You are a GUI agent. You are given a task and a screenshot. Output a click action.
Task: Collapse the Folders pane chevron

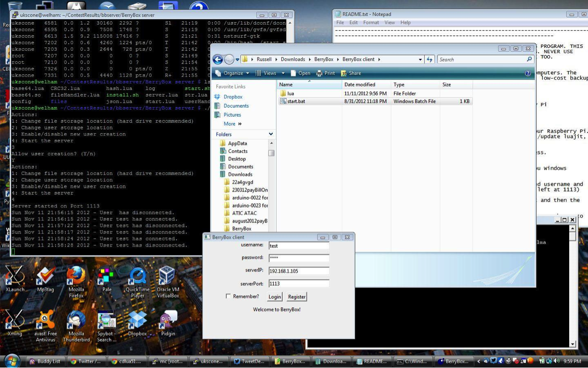click(270, 134)
